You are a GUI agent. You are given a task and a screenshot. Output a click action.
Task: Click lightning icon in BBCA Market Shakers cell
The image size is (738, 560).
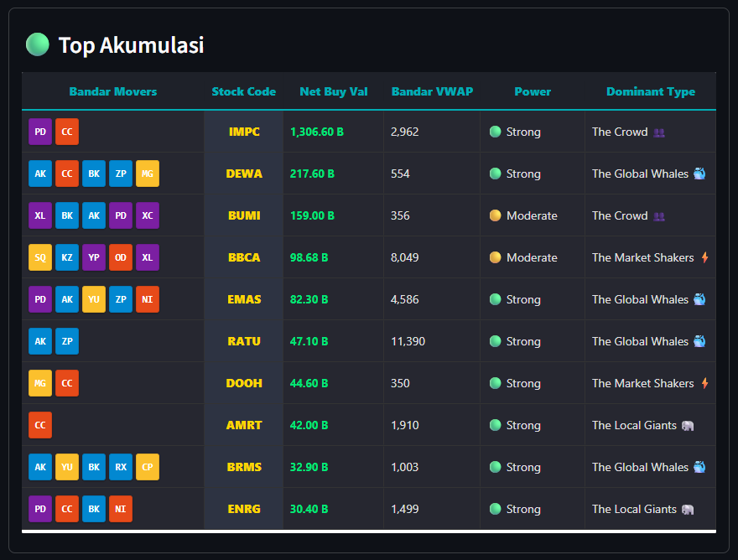704,257
